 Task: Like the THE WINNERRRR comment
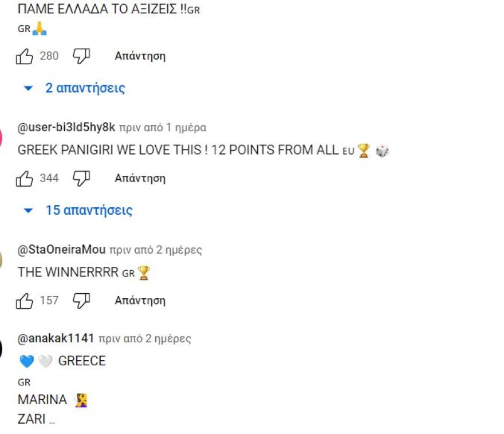(25, 301)
